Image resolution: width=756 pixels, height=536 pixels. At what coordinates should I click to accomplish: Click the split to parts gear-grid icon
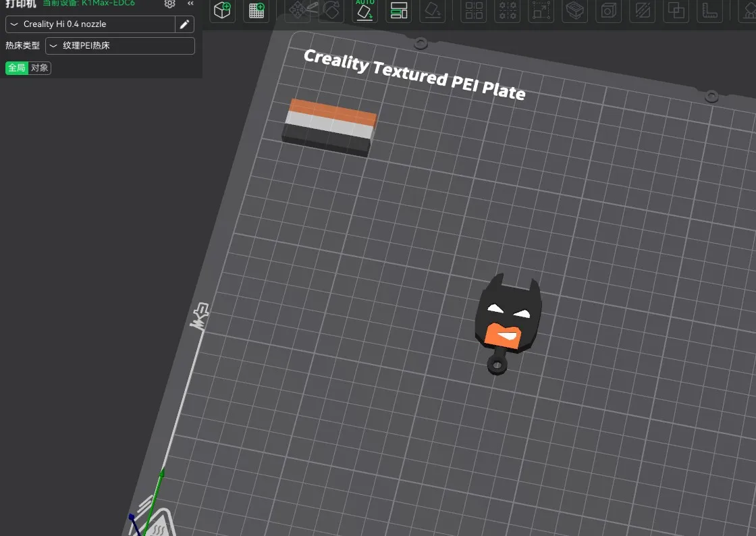tap(508, 10)
